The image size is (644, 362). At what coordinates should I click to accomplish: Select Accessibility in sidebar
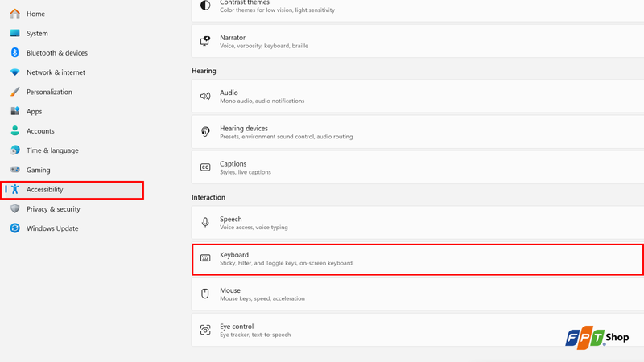pos(72,190)
